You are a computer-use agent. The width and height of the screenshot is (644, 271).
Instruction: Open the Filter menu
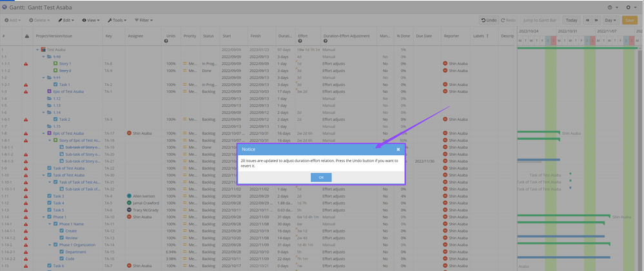pos(144,20)
